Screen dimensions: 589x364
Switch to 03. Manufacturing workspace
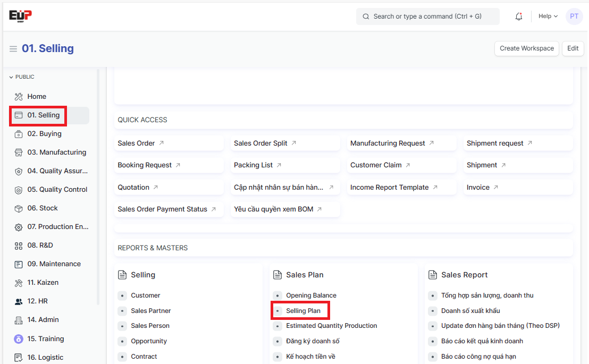pos(56,153)
